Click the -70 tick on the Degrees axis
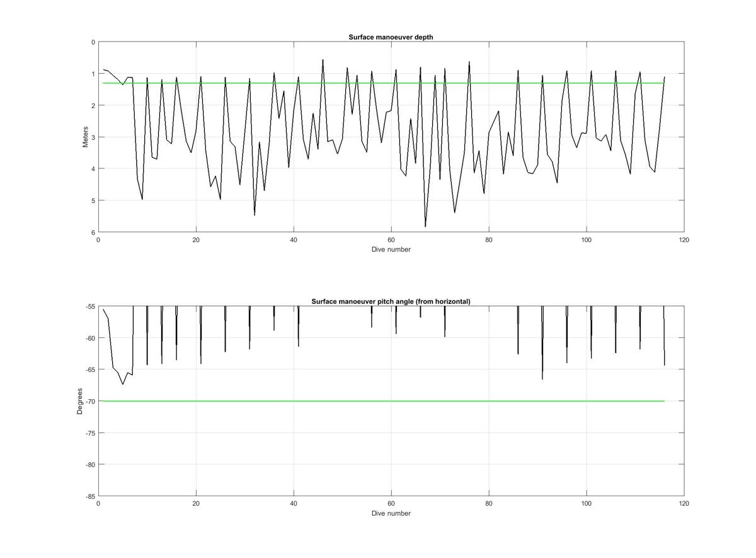 (90, 401)
